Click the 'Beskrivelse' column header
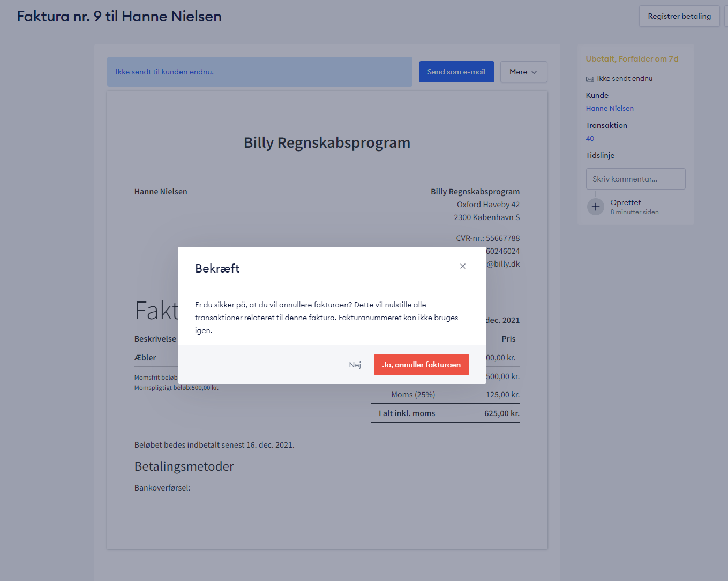 pyautogui.click(x=155, y=339)
